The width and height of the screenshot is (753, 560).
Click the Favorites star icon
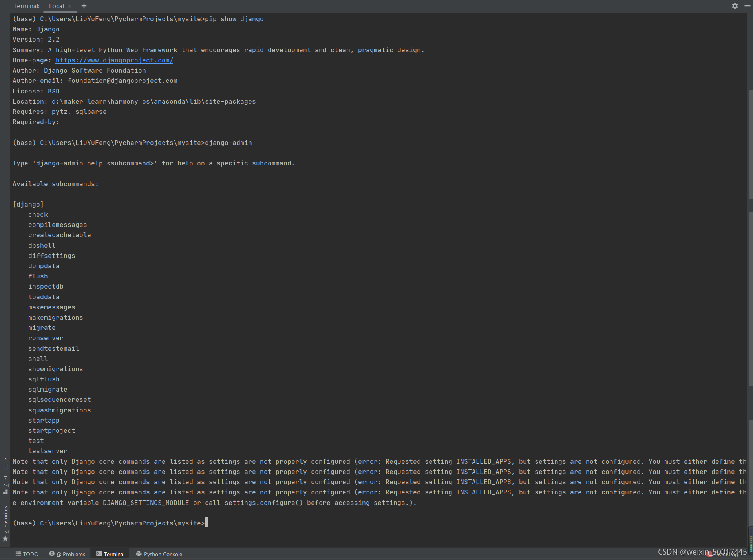[x=5, y=539]
